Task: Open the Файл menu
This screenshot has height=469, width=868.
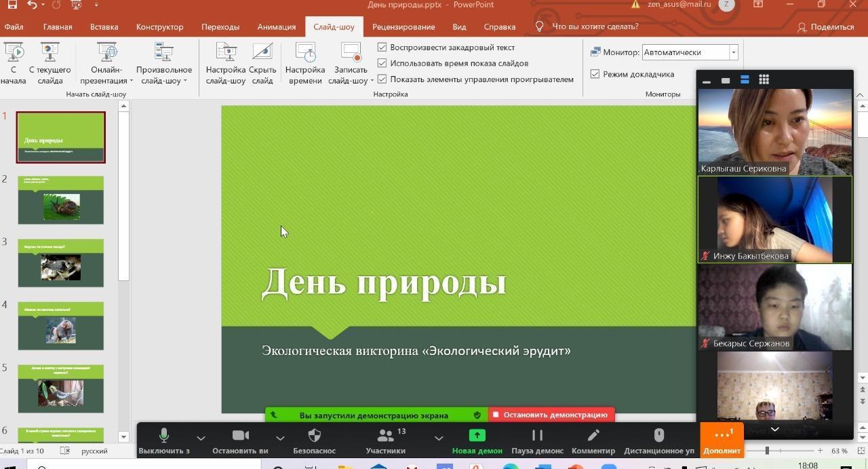Action: point(14,26)
